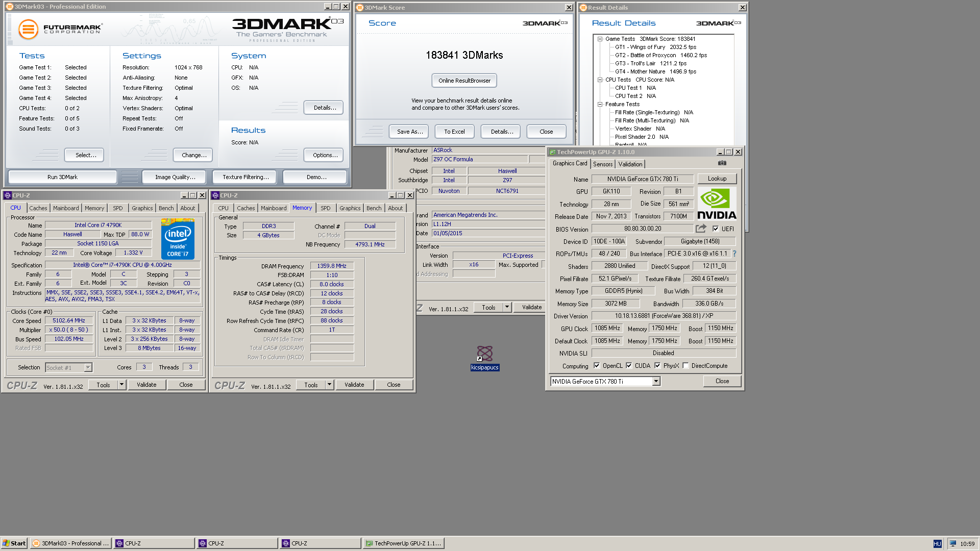
Task: Open Tools dropdown arrow in CPU-Z Memory window
Action: click(330, 385)
